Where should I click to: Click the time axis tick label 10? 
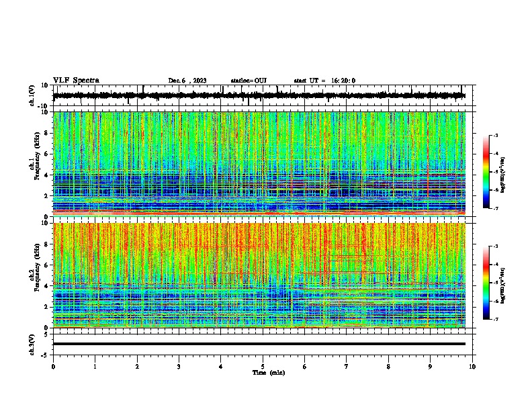tap(472, 367)
